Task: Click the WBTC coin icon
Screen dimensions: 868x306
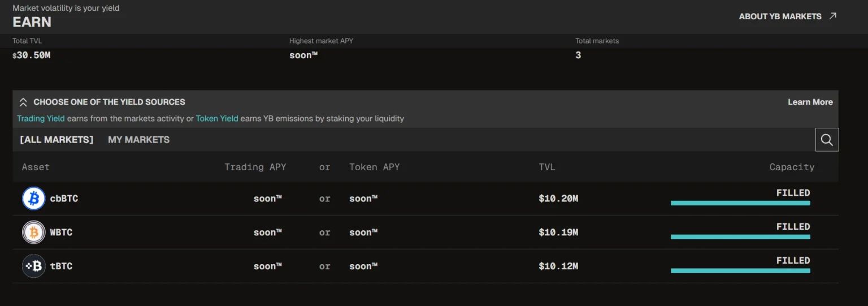Action: (x=33, y=232)
